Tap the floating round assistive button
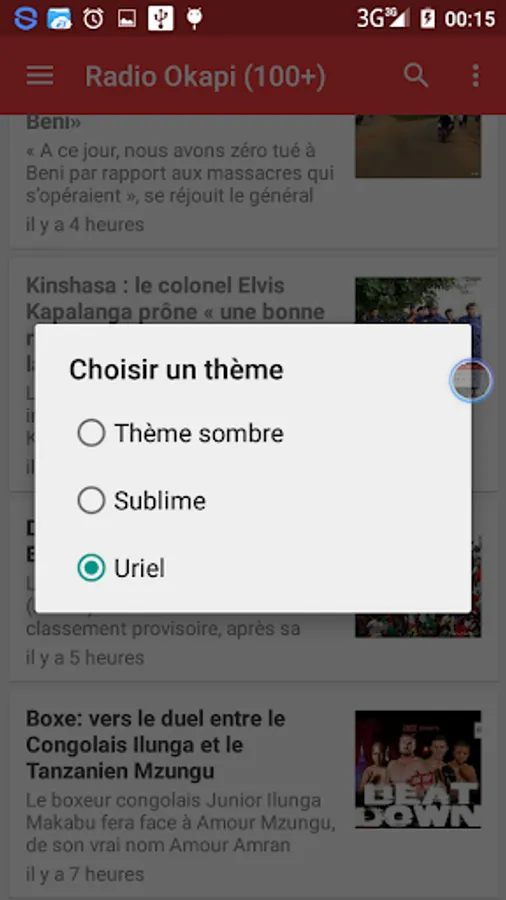Viewport: 506px width, 900px height. (471, 381)
